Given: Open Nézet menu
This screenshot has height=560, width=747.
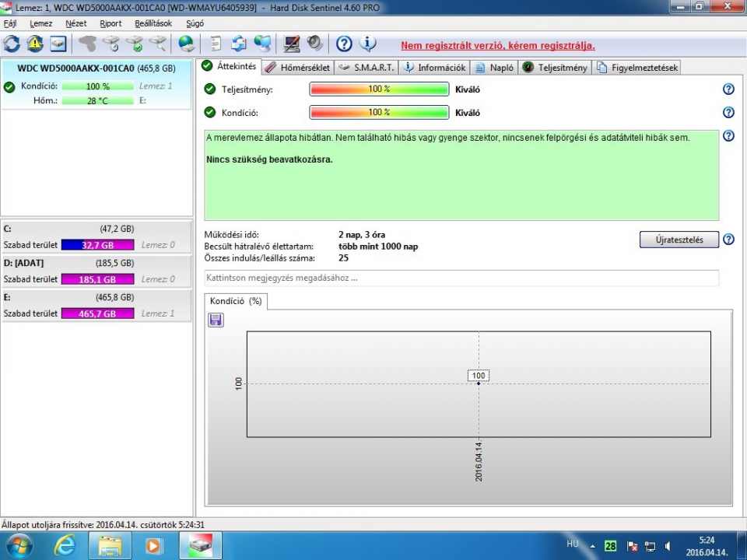Looking at the screenshot, I should point(76,23).
